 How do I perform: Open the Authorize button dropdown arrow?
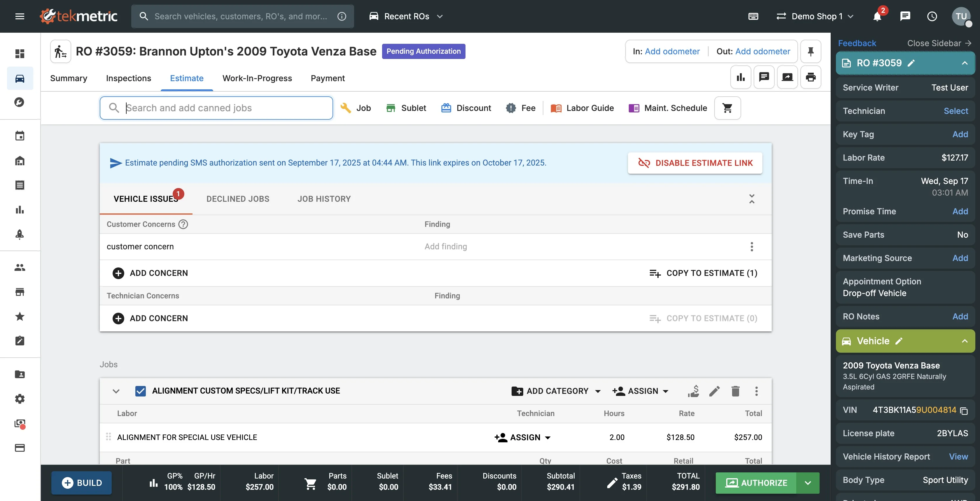pyautogui.click(x=808, y=483)
